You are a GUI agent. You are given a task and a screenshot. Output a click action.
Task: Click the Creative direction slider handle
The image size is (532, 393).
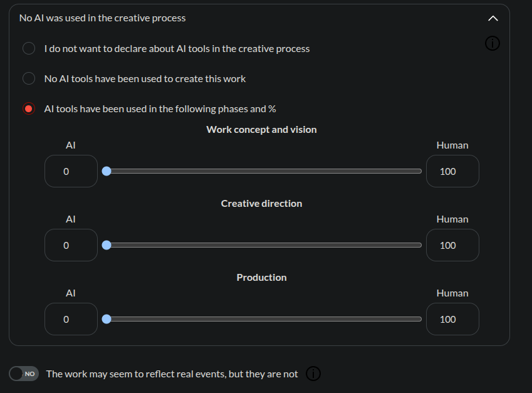[107, 245]
